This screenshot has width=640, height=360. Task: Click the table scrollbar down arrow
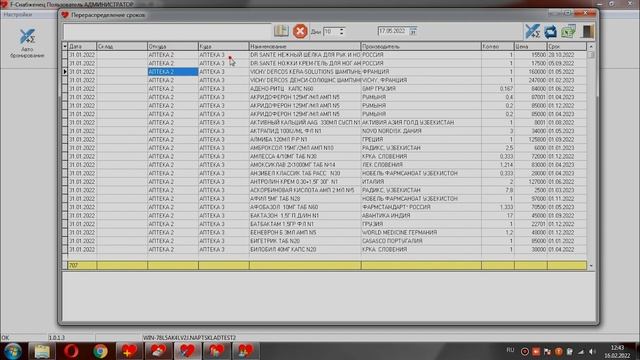tap(591, 266)
